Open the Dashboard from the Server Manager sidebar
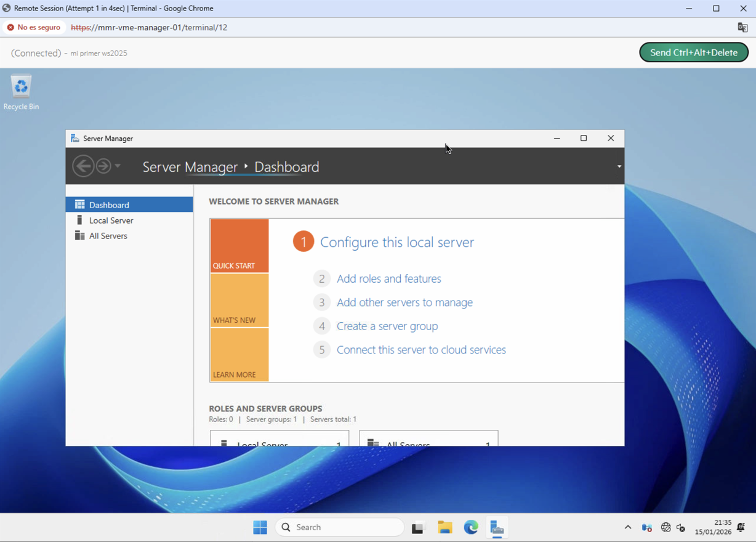This screenshot has width=756, height=542. pos(109,204)
